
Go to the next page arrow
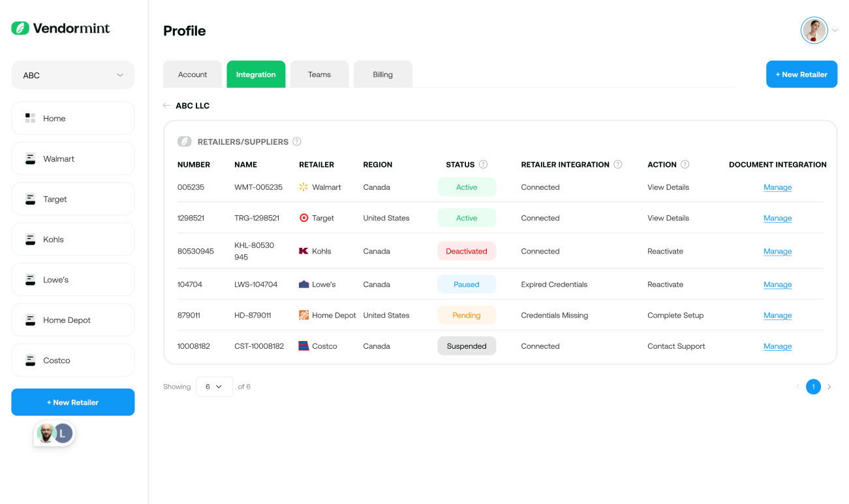(x=829, y=387)
